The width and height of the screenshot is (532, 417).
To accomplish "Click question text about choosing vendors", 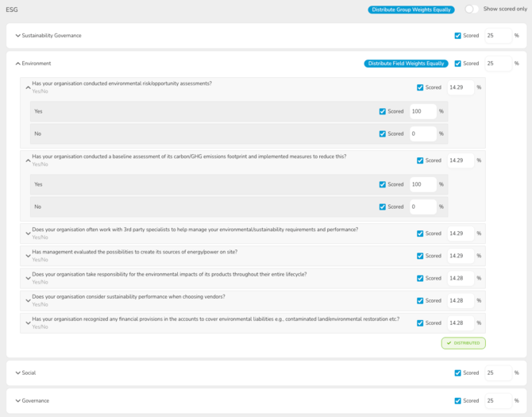I will point(129,297).
